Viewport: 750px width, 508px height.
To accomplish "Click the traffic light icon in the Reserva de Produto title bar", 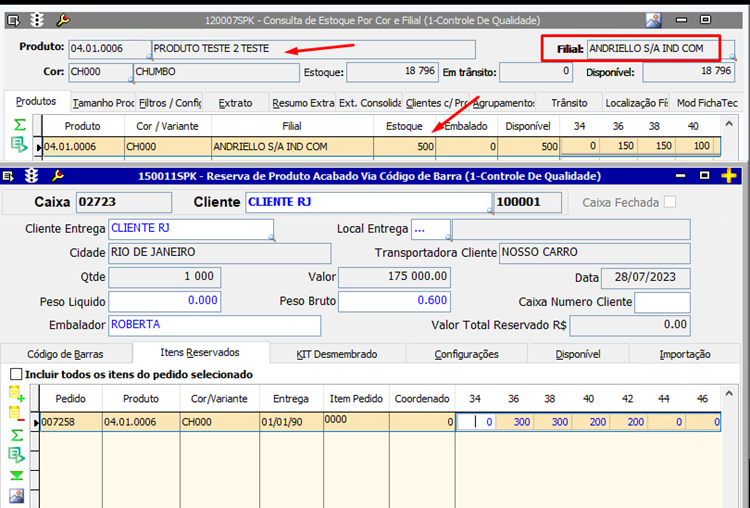I will click(x=33, y=176).
